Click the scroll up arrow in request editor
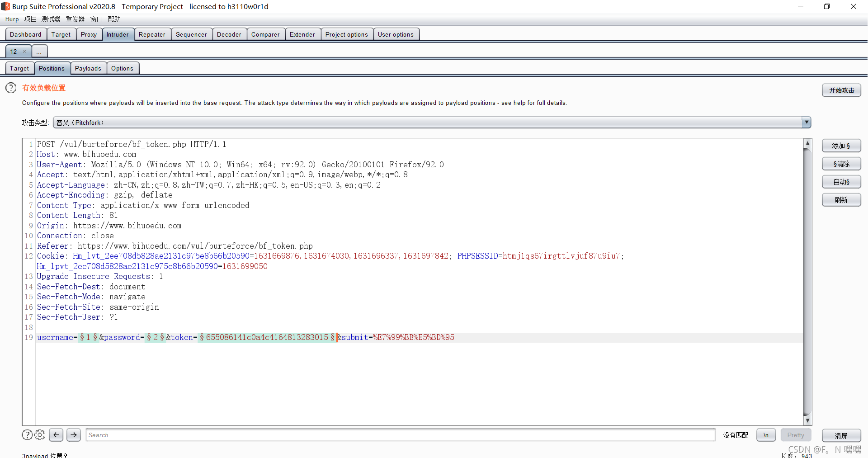This screenshot has width=868, height=458. point(807,143)
